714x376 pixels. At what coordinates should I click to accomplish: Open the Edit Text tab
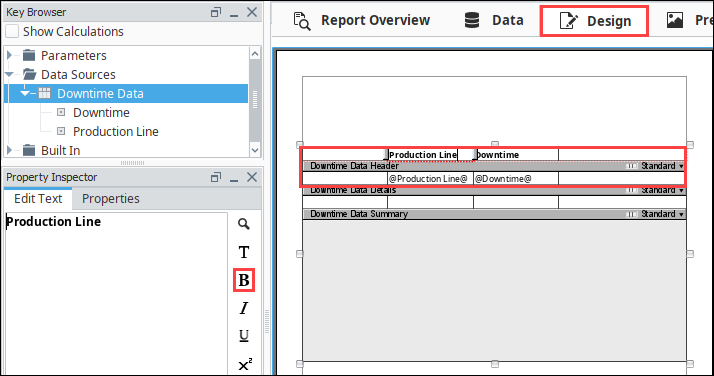click(38, 198)
